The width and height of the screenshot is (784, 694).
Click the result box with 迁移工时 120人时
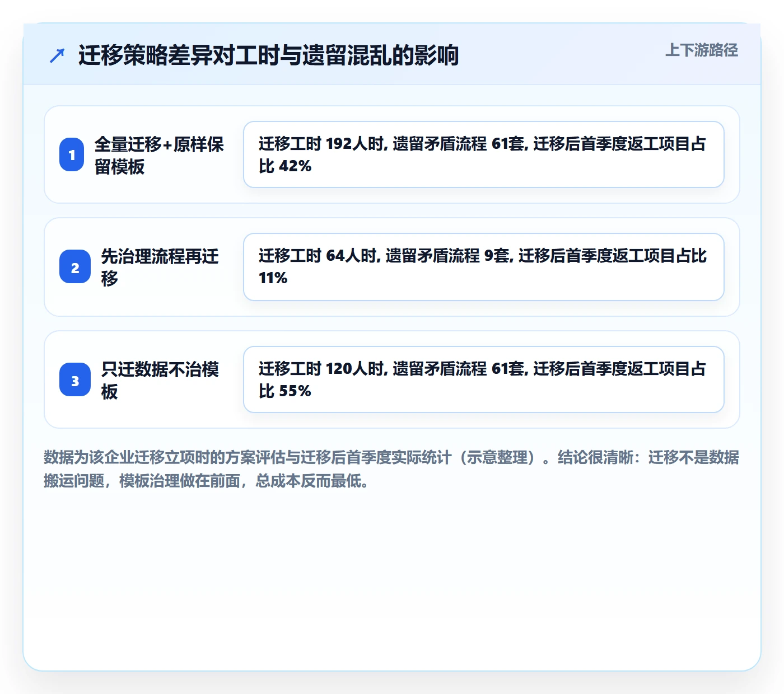484,379
